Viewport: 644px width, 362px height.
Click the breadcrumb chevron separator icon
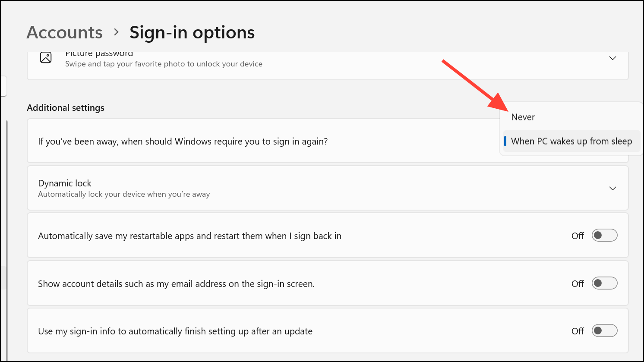tap(116, 32)
